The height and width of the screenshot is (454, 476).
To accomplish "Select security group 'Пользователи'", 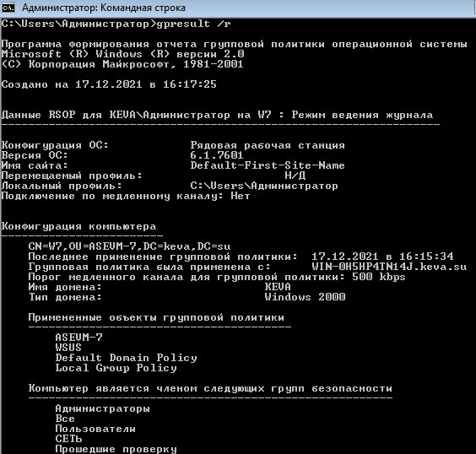I will (95, 429).
